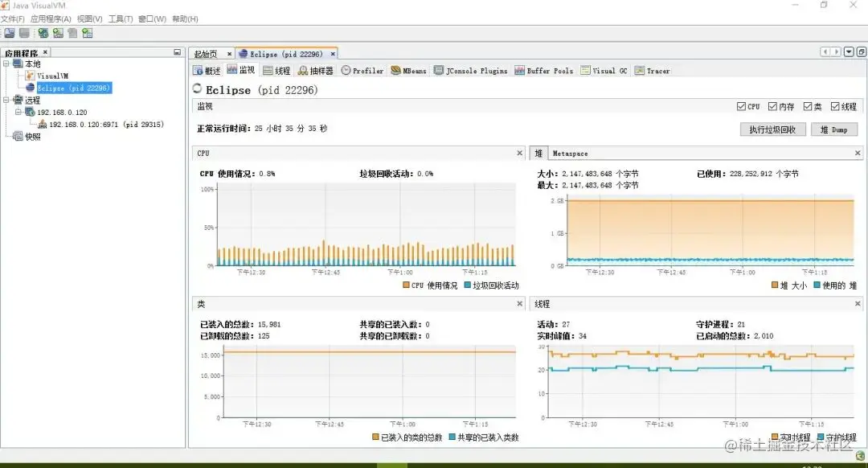Close the Eclipse (pid 22296) document tab
The height and width of the screenshot is (468, 868).
(x=333, y=54)
